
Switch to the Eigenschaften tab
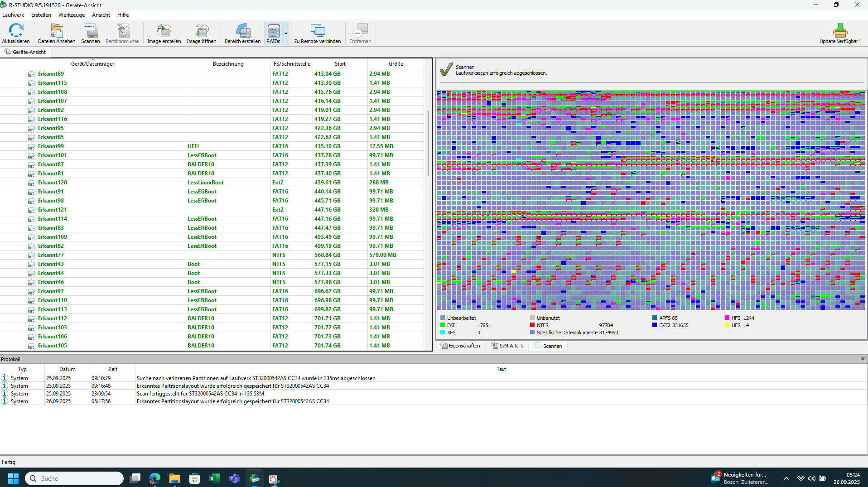coord(460,346)
